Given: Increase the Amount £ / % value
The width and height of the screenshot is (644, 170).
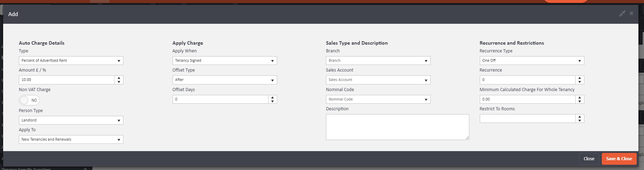Looking at the screenshot, I should click(119, 78).
